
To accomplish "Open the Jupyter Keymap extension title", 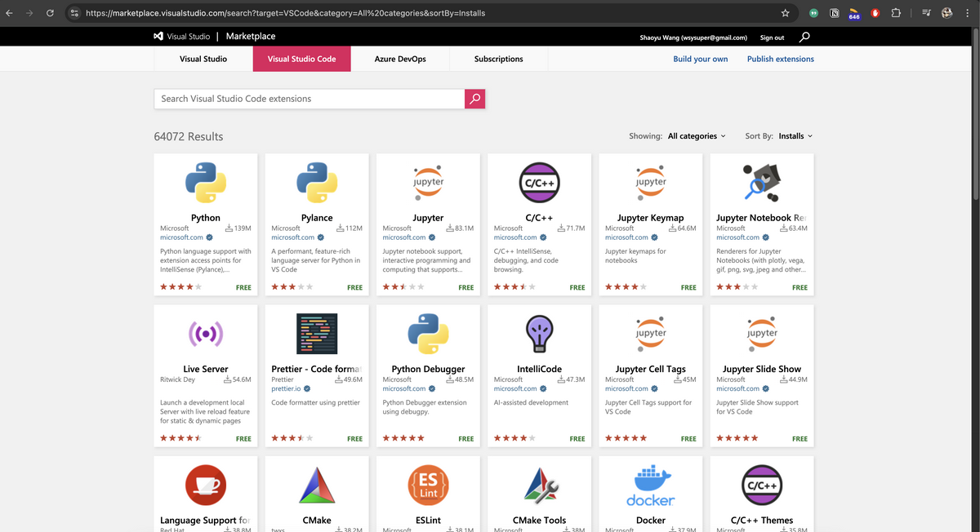I will coord(651,219).
